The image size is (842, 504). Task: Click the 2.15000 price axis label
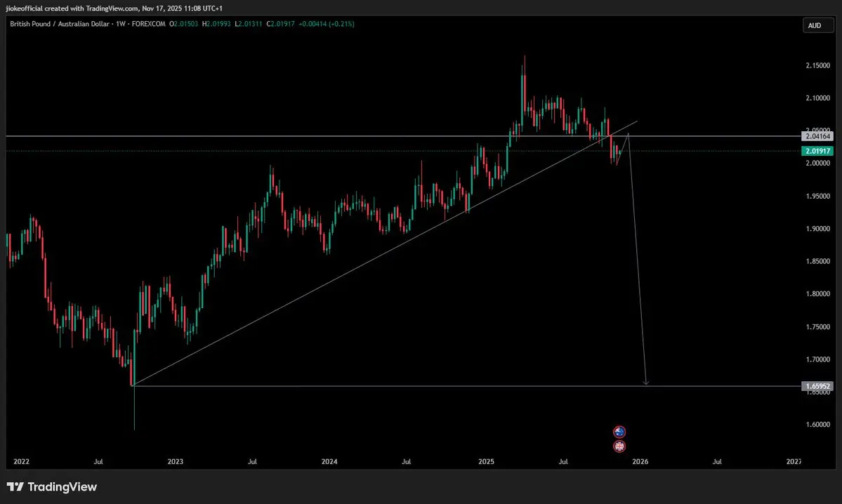pyautogui.click(x=817, y=65)
